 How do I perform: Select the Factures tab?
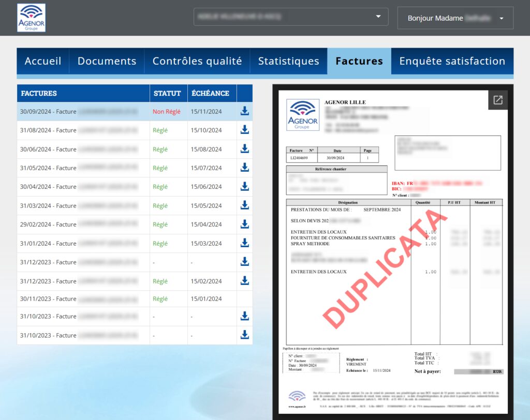click(x=359, y=61)
